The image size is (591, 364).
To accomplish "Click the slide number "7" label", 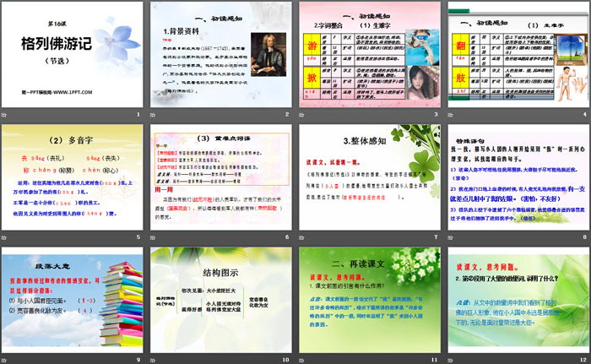I will click(x=436, y=236).
